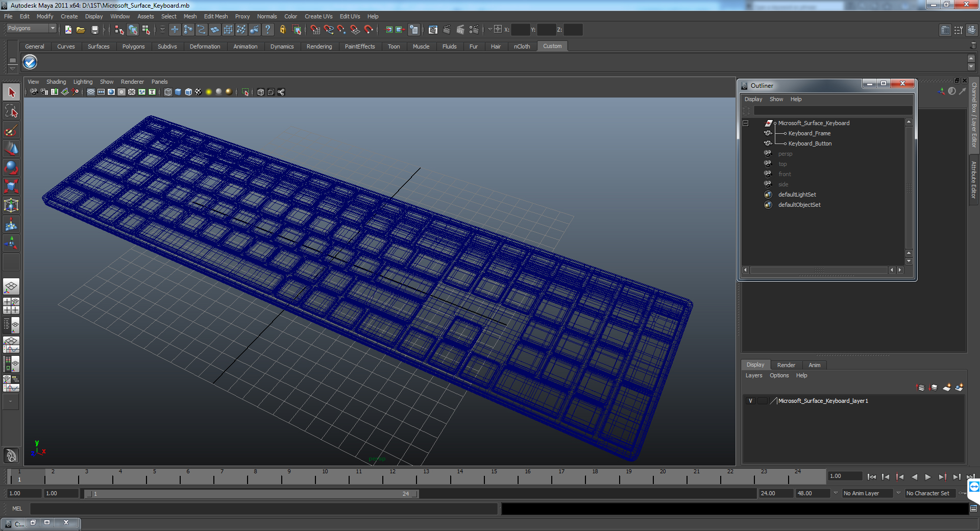Open the shelf options menu arrow
The width and height of the screenshot is (980, 531).
(13, 68)
